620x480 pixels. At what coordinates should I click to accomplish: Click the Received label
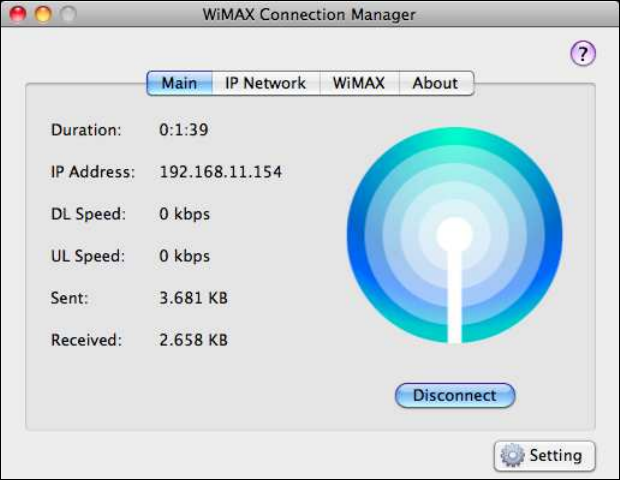87,340
